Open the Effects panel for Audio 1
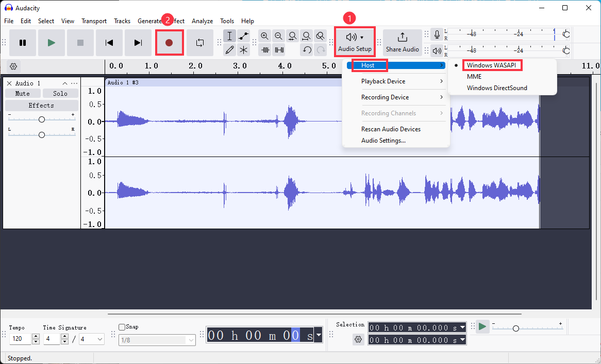The height and width of the screenshot is (364, 601). tap(41, 106)
